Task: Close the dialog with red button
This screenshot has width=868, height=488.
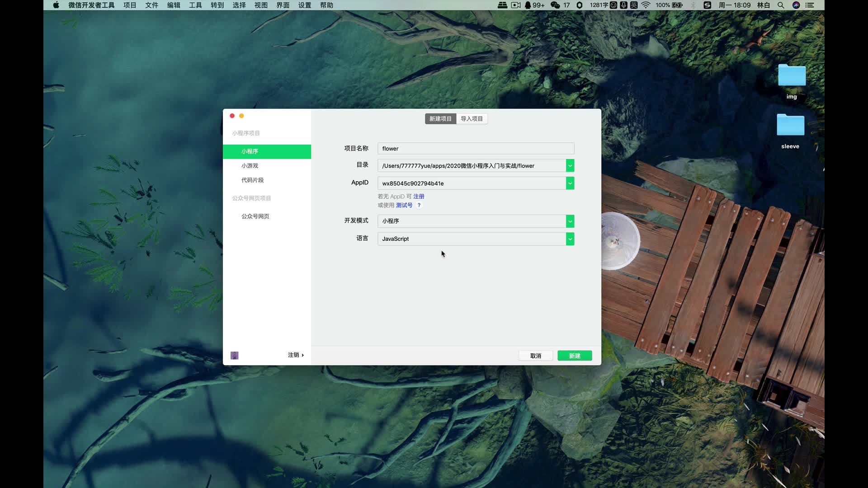Action: [x=232, y=116]
